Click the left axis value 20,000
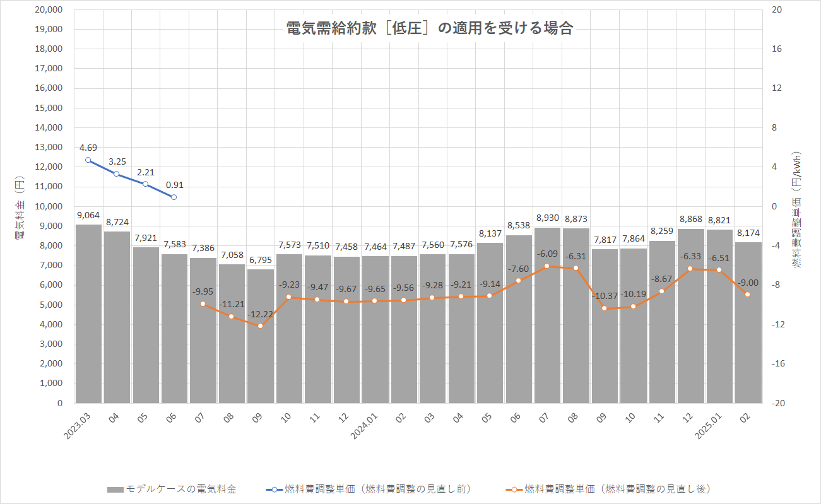The height and width of the screenshot is (504, 821). coord(49,9)
